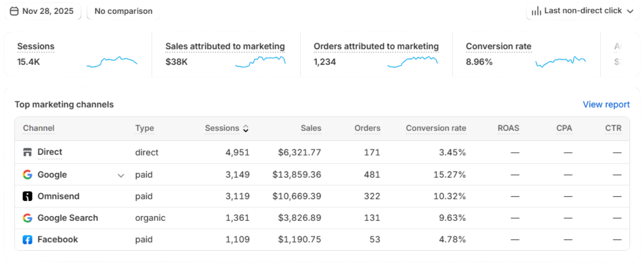Image resolution: width=644 pixels, height=264 pixels.
Task: Open the Nov 28, 2025 date picker
Action: pyautogui.click(x=43, y=11)
